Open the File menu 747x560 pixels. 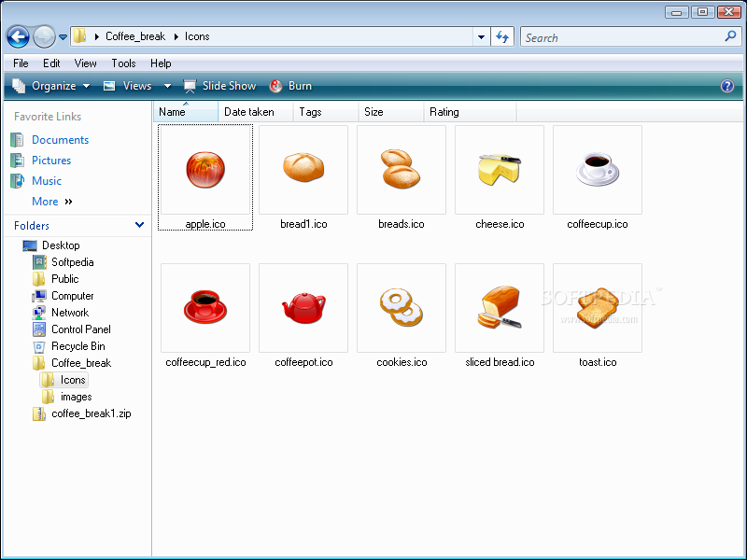(x=21, y=63)
